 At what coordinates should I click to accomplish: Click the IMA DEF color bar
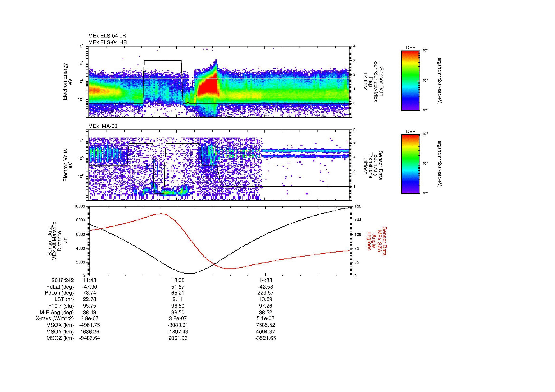click(410, 164)
